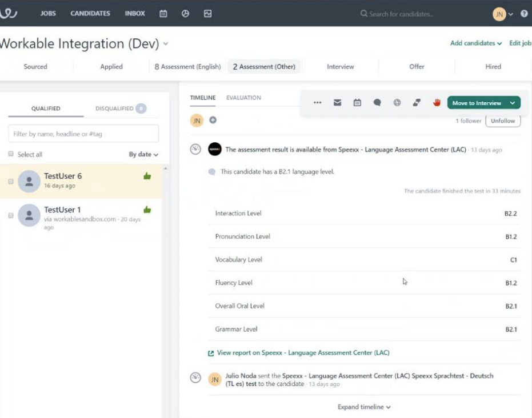Schedule event with the toolbar calendar icon
Screen dimensions: 532x418
pos(357,102)
